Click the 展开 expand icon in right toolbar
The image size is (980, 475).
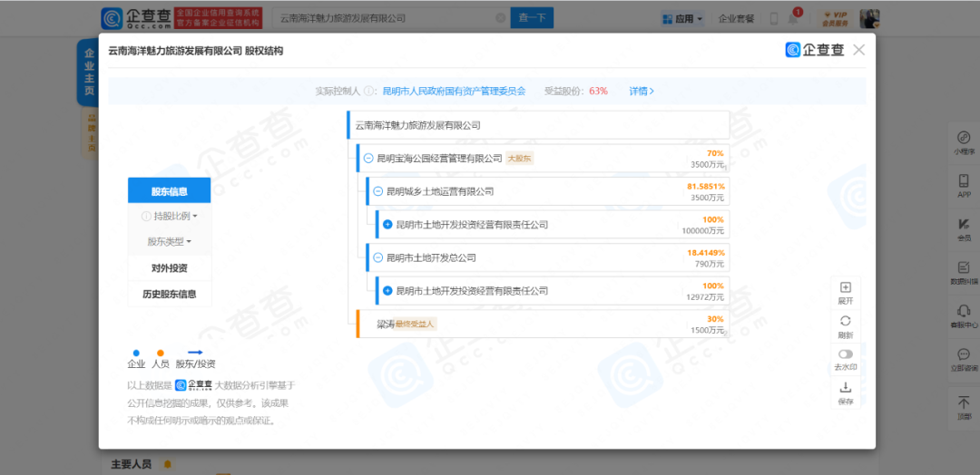tap(845, 288)
